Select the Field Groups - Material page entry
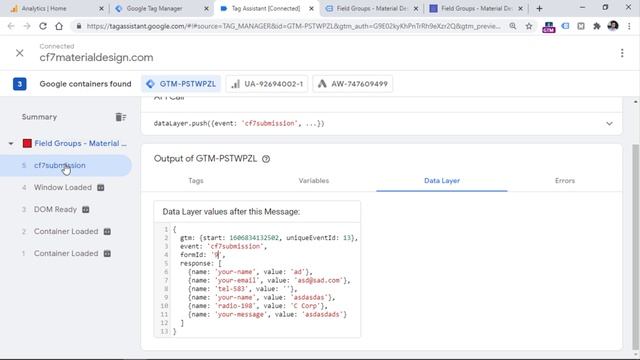The image size is (640, 360). 80,144
